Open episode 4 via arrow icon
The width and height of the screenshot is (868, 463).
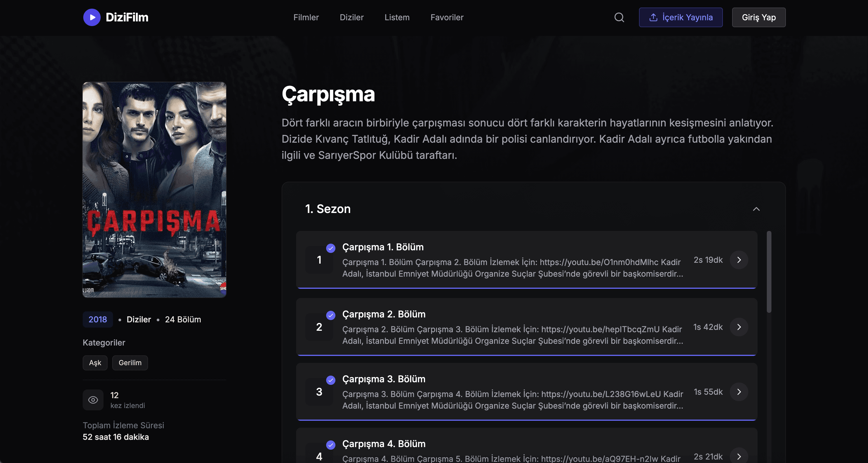coord(738,456)
